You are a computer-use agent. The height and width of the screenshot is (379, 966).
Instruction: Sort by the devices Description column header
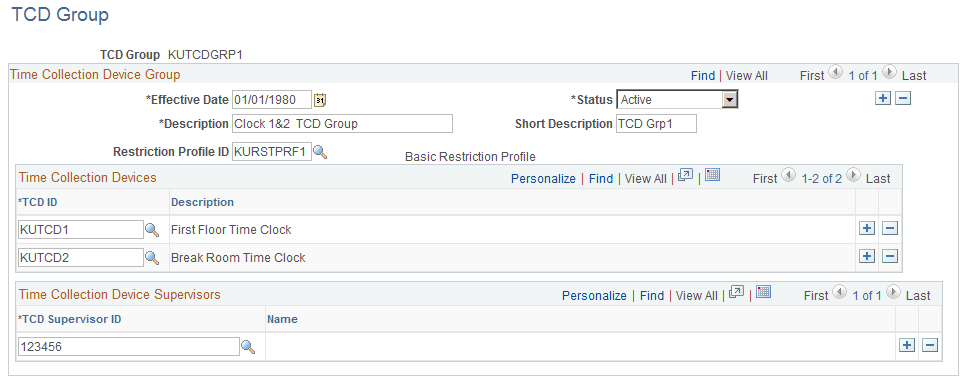point(202,202)
